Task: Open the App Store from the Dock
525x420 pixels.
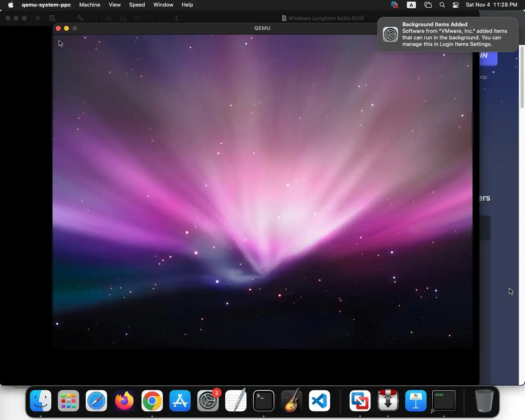Action: click(x=180, y=401)
